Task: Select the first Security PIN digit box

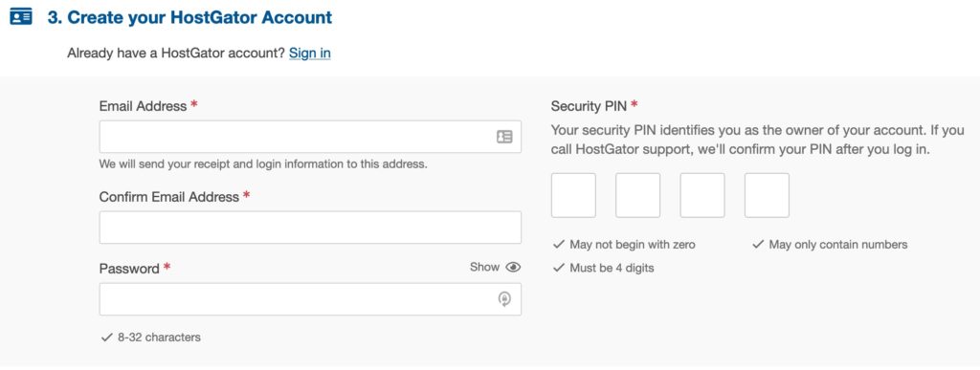Action: 573,195
